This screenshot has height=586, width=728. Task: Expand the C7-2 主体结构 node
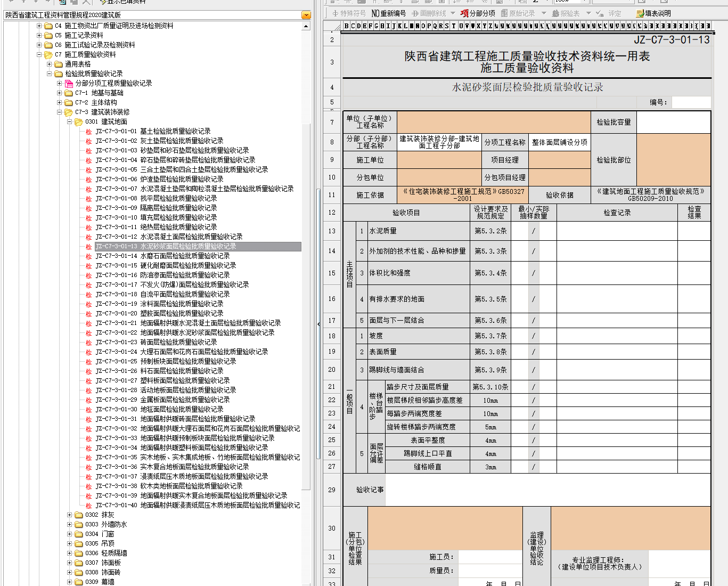[59, 102]
